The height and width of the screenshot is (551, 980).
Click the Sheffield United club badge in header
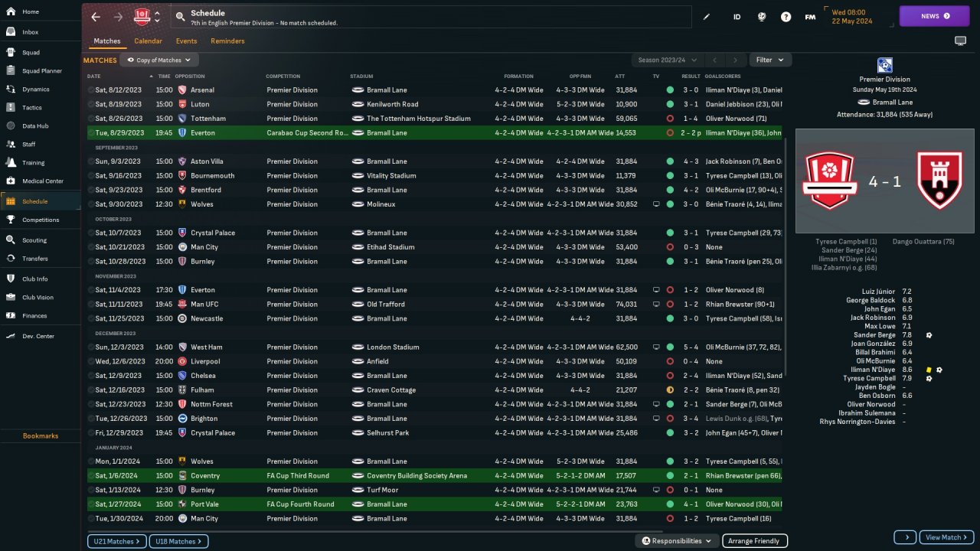coord(142,16)
